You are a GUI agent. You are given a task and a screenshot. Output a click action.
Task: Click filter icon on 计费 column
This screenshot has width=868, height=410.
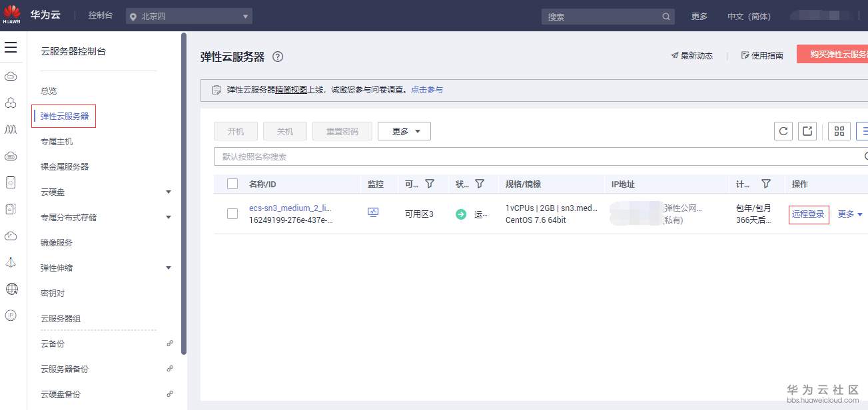[x=766, y=184]
